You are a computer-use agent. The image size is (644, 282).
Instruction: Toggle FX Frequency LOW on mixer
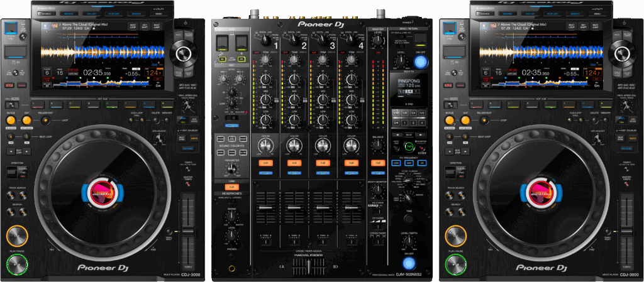[x=396, y=163]
